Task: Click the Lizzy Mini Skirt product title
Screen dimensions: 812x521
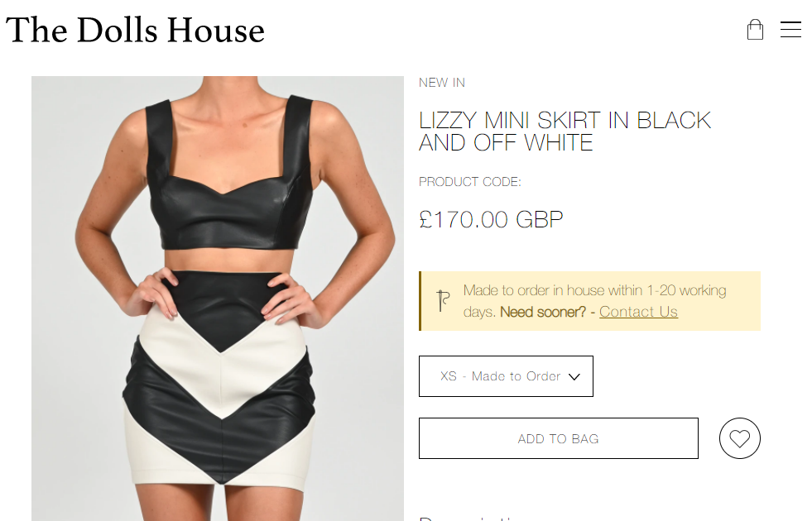Action: point(565,131)
